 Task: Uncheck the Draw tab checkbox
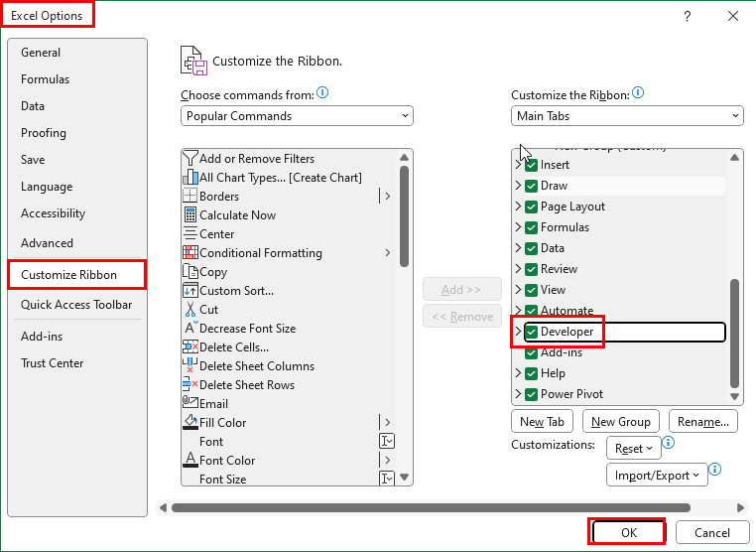532,186
